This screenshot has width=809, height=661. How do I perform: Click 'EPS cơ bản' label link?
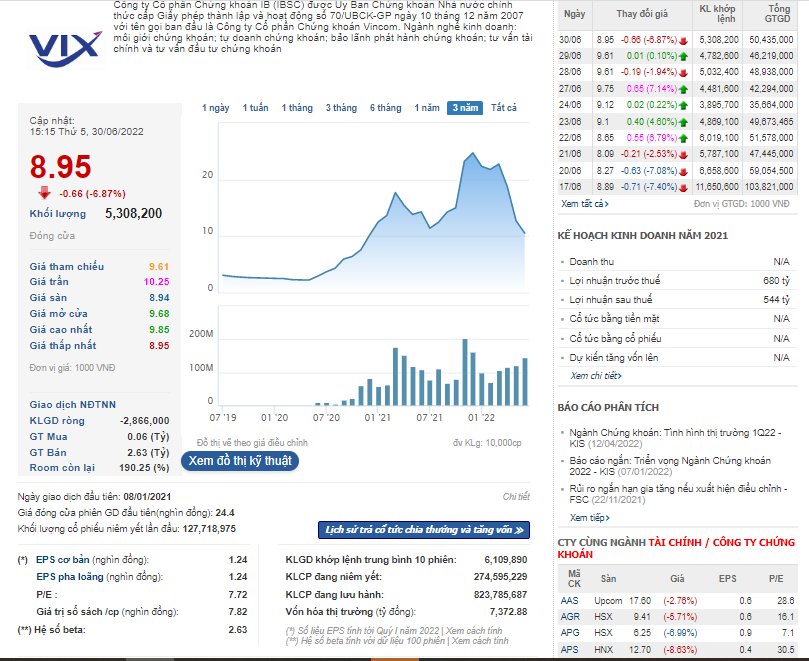click(x=62, y=559)
